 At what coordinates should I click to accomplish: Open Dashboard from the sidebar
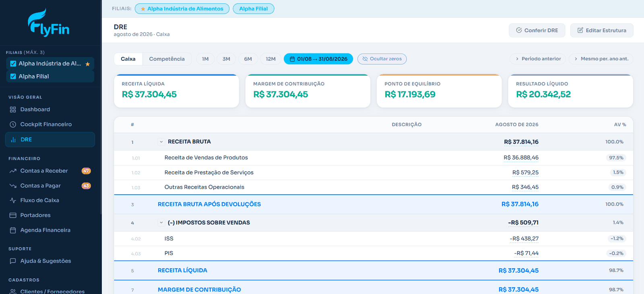point(50,109)
